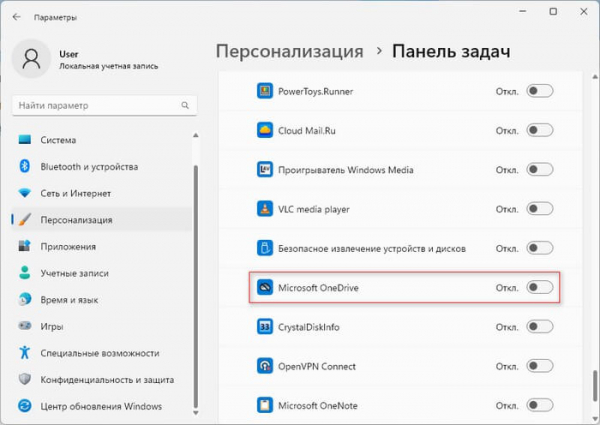The width and height of the screenshot is (600, 425).
Task: Click the Windows Update sync icon
Action: click(25, 406)
